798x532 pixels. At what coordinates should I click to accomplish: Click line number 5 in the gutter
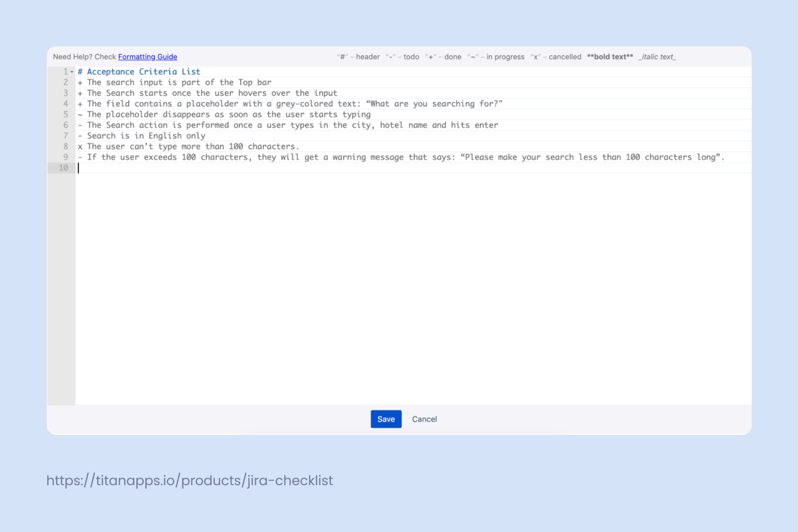coord(65,114)
